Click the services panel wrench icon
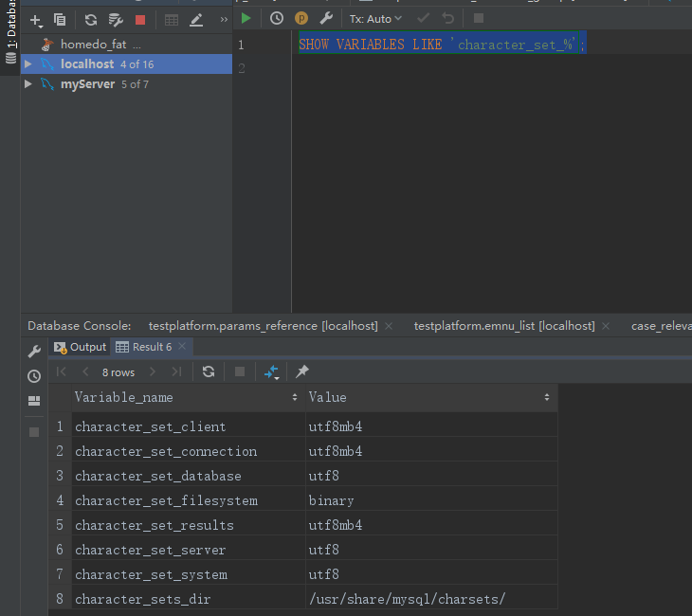Image resolution: width=692 pixels, height=616 pixels. pyautogui.click(x=34, y=352)
